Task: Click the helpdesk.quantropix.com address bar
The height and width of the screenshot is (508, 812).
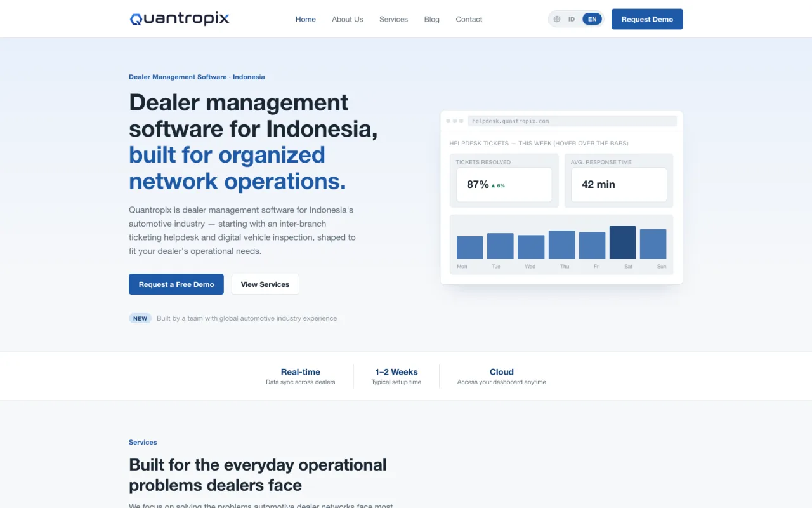Action: [572, 121]
